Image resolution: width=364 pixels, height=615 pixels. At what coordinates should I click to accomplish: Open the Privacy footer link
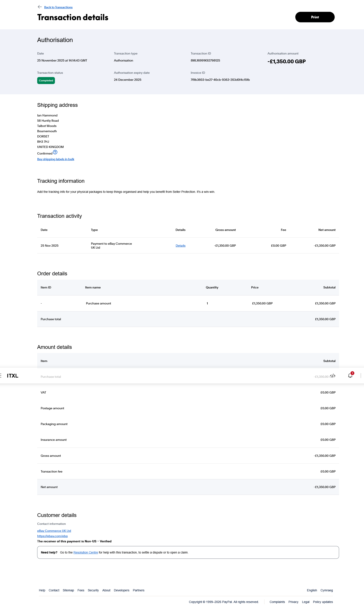tap(293, 602)
